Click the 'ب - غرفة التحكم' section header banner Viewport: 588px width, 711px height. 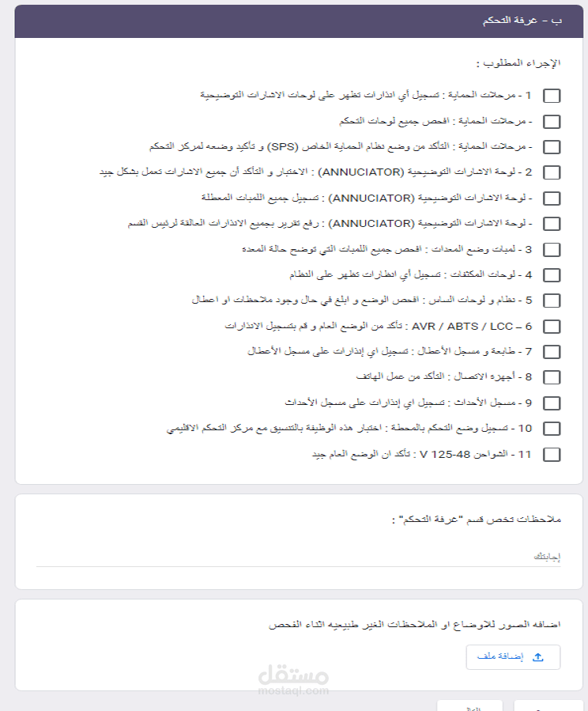[299, 21]
